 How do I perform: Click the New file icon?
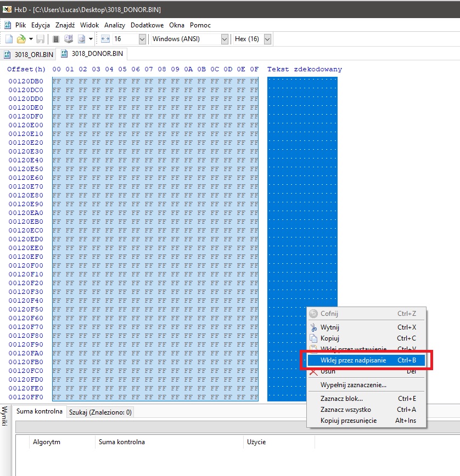tap(9, 39)
